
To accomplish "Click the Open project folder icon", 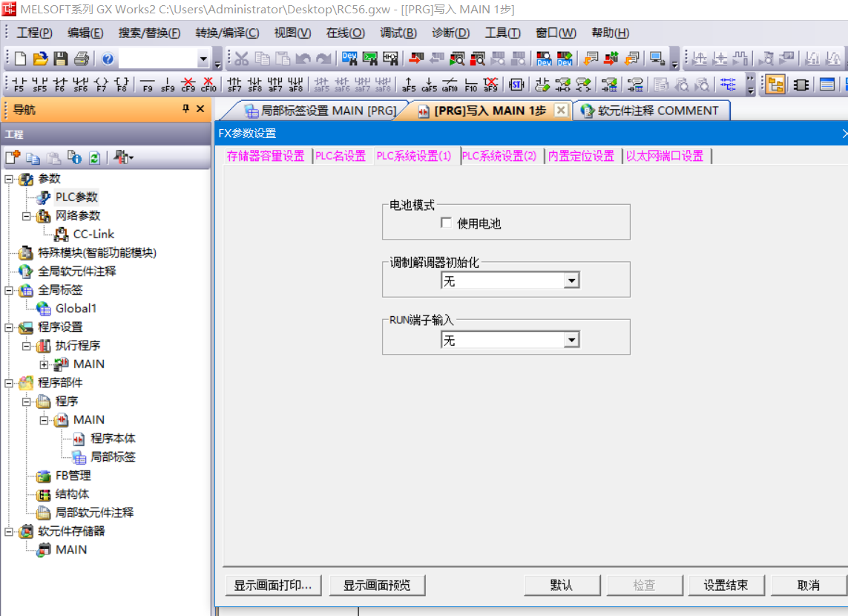I will [x=40, y=59].
